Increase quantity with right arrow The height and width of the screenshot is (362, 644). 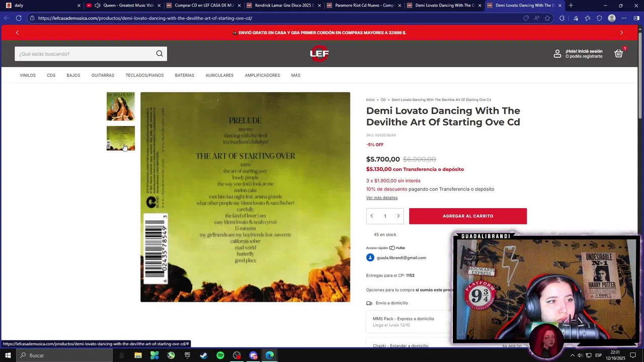pos(398,216)
